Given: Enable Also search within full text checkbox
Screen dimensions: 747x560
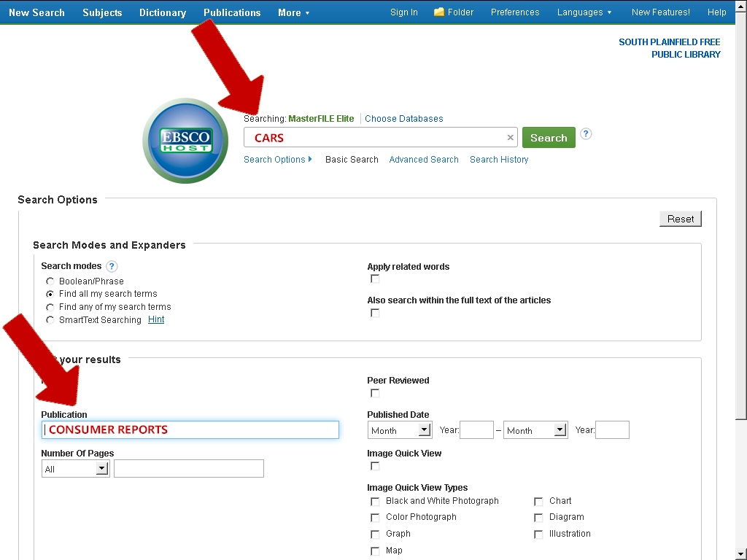Looking at the screenshot, I should pyautogui.click(x=375, y=313).
